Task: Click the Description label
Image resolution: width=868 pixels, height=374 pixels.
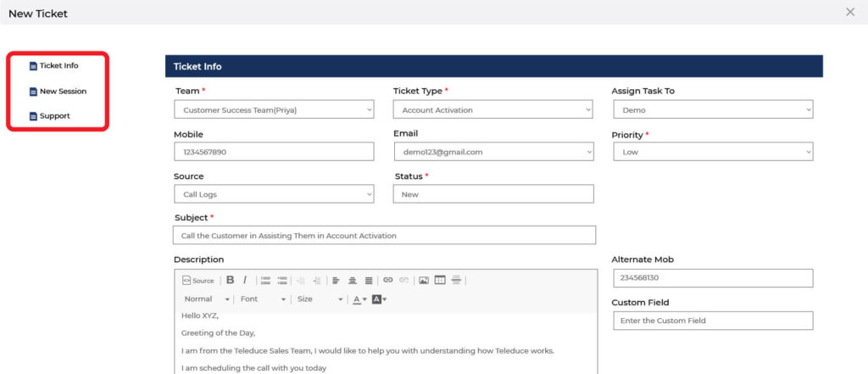Action: [x=198, y=260]
